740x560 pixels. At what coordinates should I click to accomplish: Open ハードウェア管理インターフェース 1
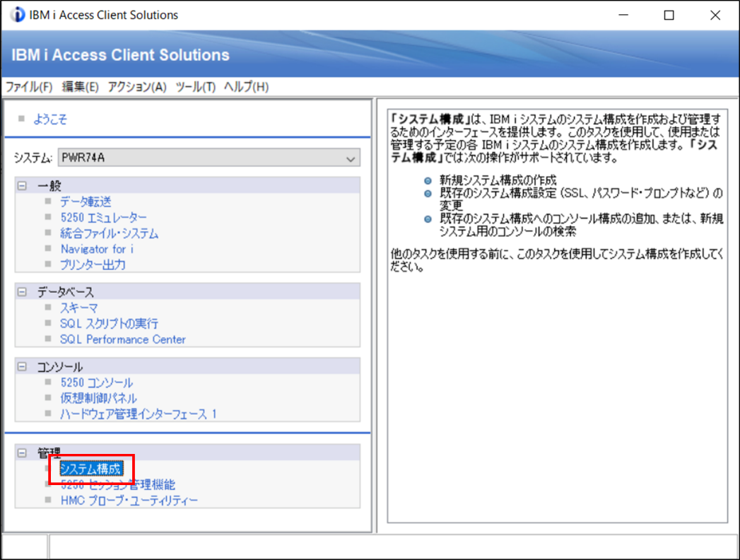point(139,414)
